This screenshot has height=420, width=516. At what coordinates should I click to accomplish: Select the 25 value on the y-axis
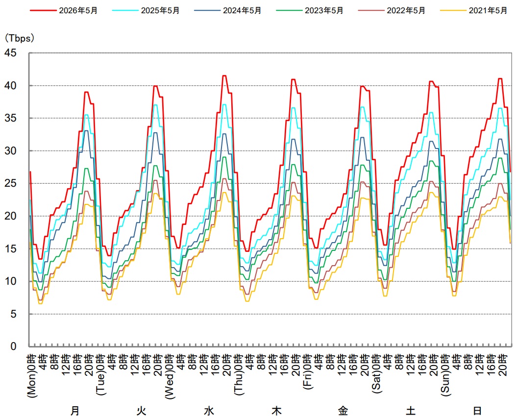tap(10, 183)
